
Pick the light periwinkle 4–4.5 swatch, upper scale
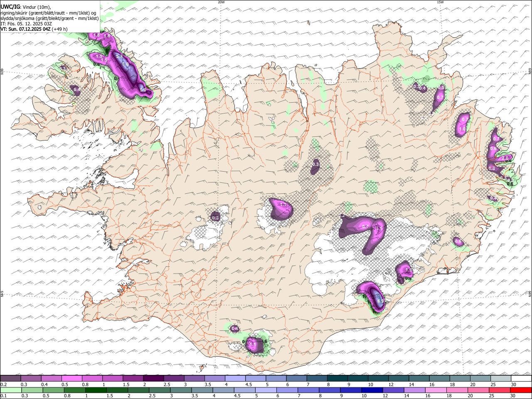pyautogui.click(x=235, y=379)
